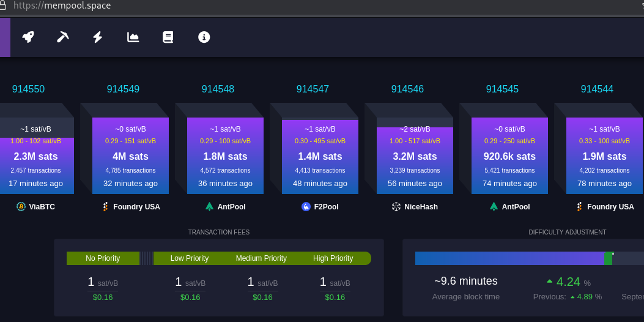Open block height 914544 link
644x322 pixels.
click(597, 89)
